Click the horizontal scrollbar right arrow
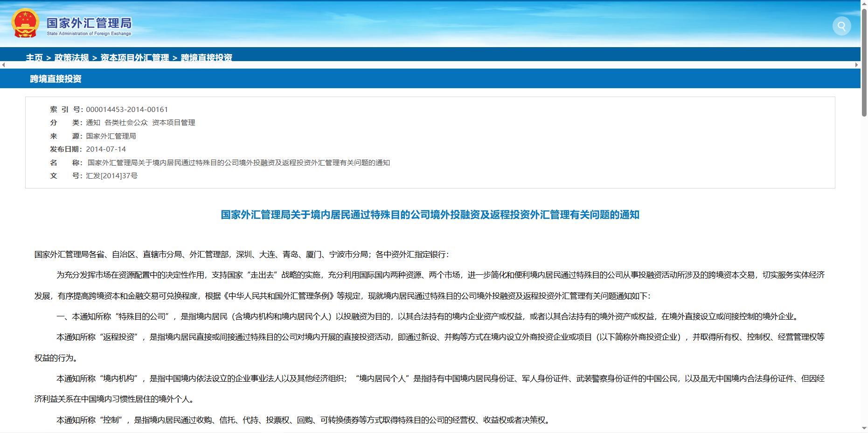 point(856,65)
